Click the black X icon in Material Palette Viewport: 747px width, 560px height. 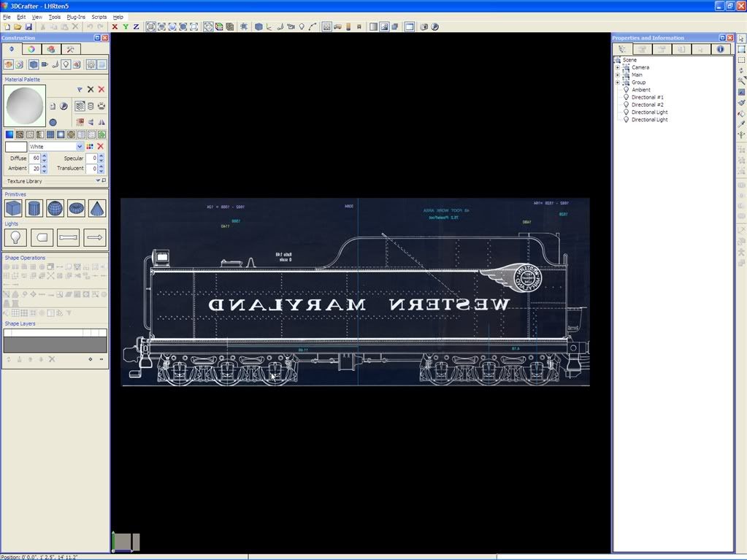(x=91, y=90)
